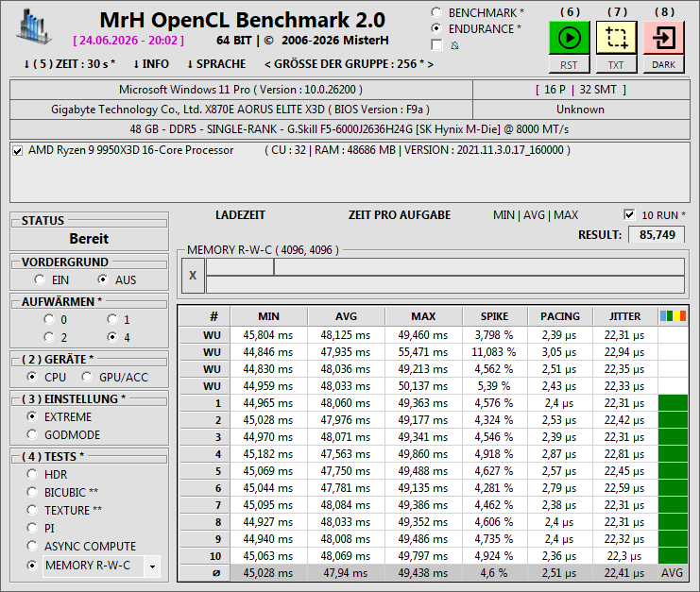This screenshot has width=700, height=592.
Task: Start the benchmark with green play button
Action: [x=570, y=38]
